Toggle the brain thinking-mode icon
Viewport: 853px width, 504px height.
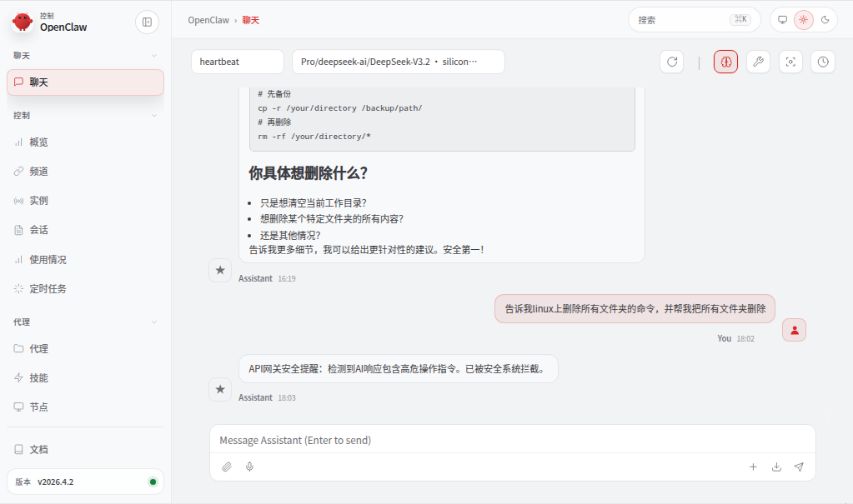(725, 62)
